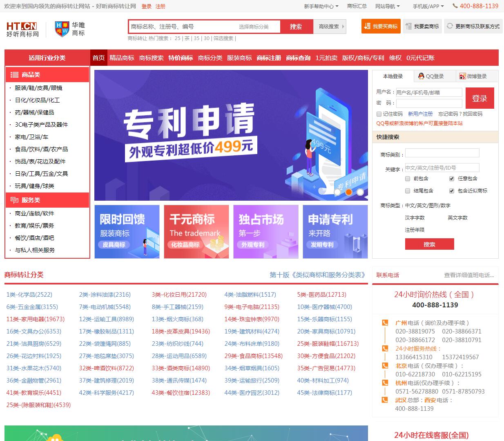Click the 我要买商标 button
Viewport: 504px width, 441px height.
click(x=381, y=26)
